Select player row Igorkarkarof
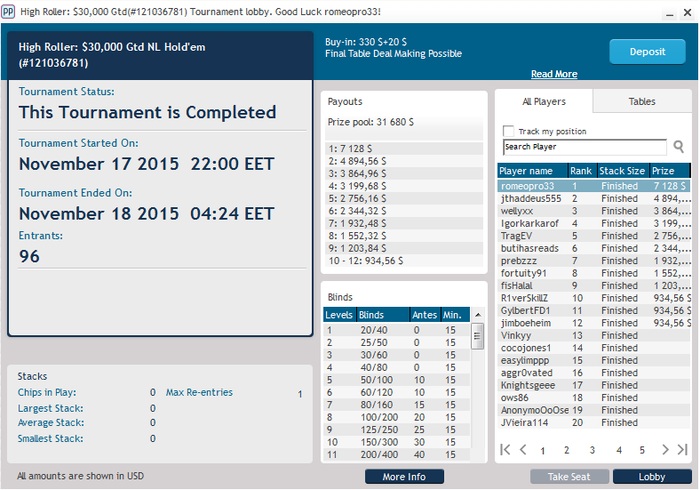Image resolution: width=700 pixels, height=490 pixels. 594,224
